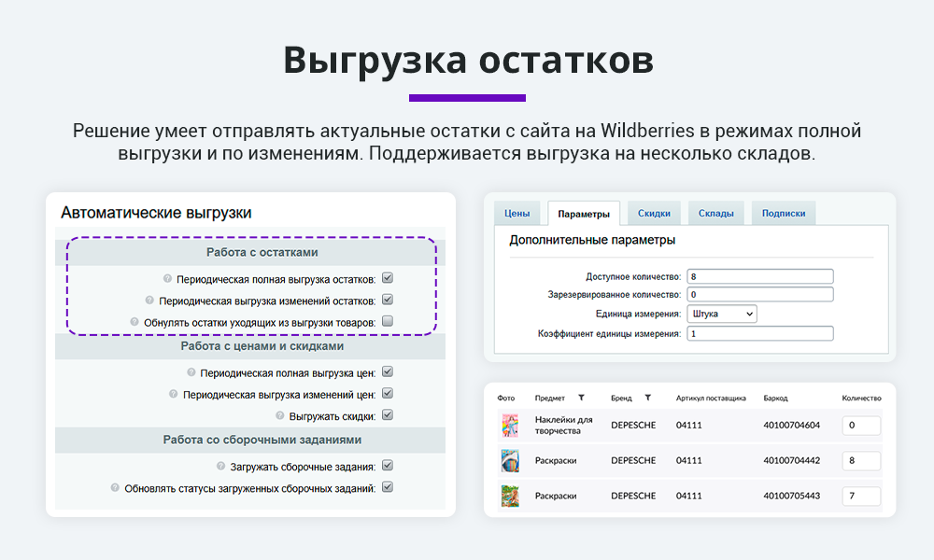Open filter icon on Бренд column

point(648,398)
